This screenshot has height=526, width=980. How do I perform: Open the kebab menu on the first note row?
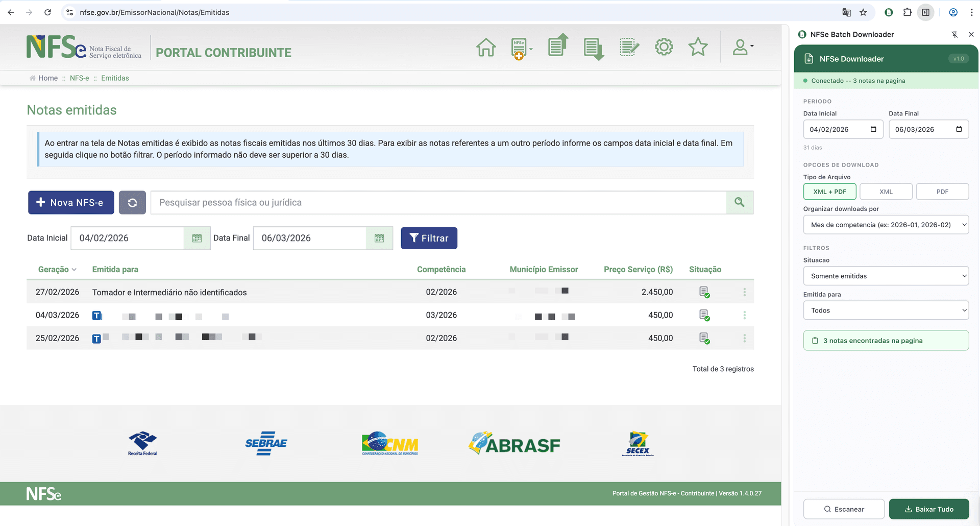744,292
